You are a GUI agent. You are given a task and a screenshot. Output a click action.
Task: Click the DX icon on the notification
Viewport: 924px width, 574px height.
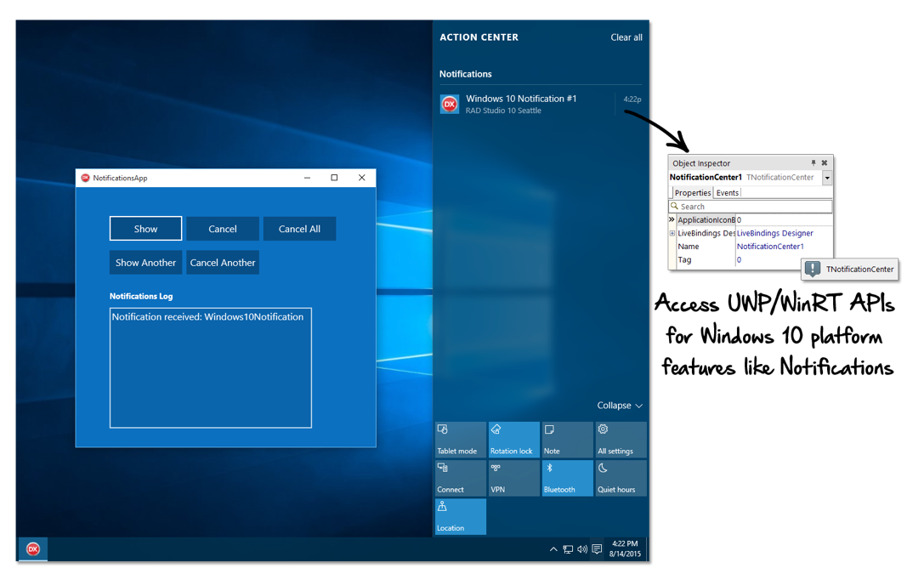pyautogui.click(x=450, y=105)
